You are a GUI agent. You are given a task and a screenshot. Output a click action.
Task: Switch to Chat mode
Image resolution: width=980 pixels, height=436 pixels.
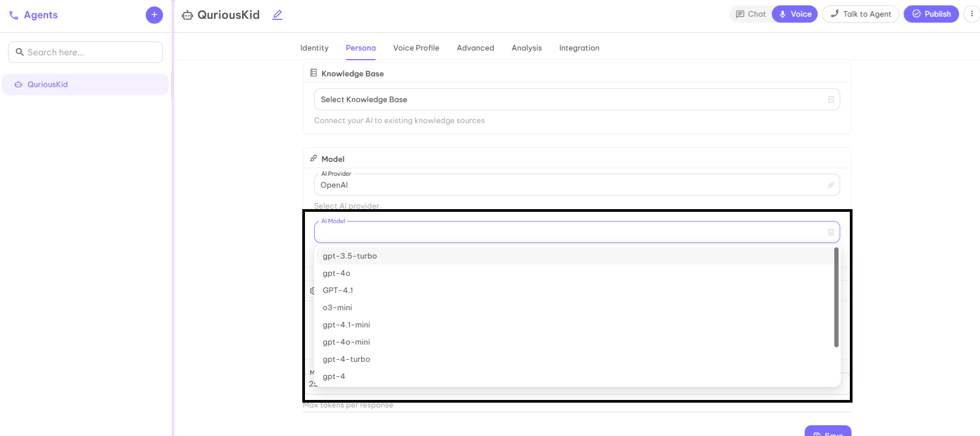[751, 14]
